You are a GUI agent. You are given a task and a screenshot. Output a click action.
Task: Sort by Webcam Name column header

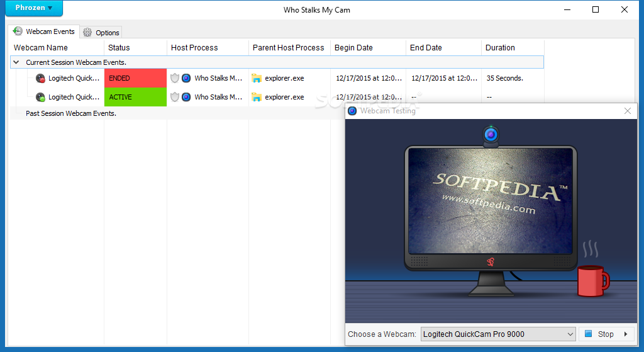point(57,48)
